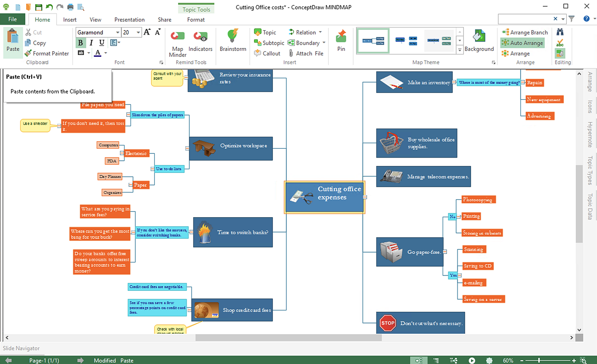Collapse the Go paper-free branch
Image resolution: width=597 pixels, height=364 pixels.
(x=445, y=252)
